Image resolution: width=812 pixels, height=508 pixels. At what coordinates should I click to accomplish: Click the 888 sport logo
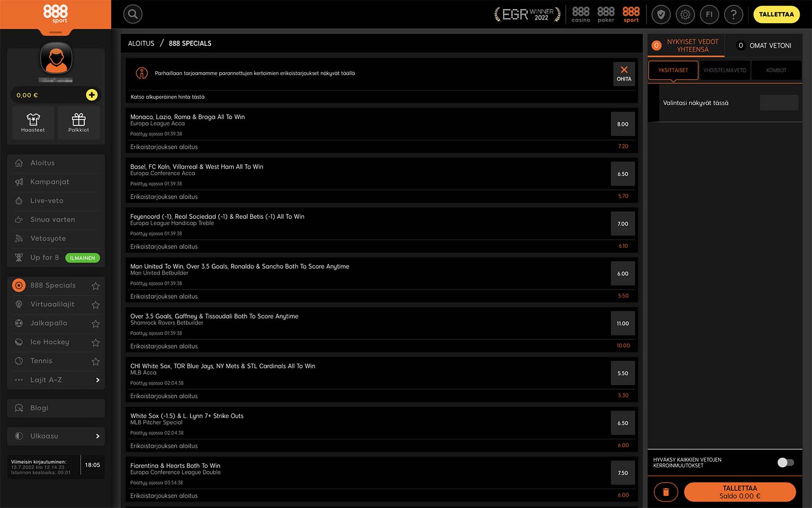tap(55, 14)
